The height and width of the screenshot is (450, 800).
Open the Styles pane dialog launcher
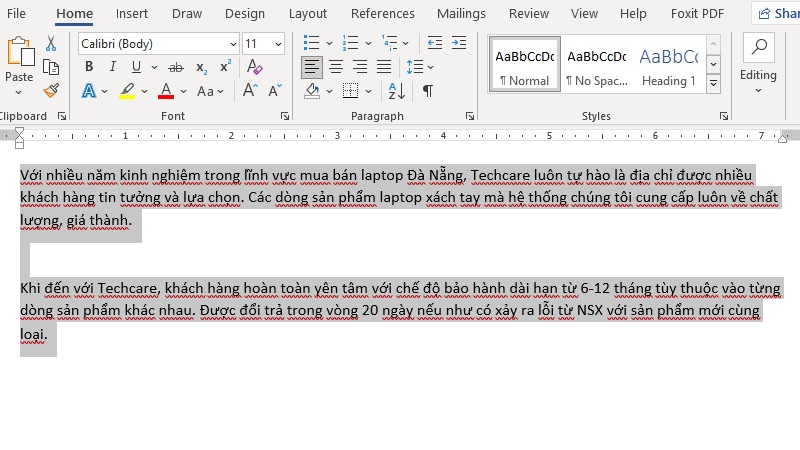[x=723, y=116]
